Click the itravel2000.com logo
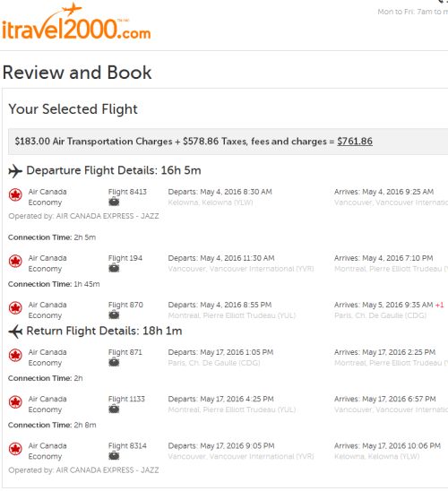The height and width of the screenshot is (491, 448). coord(76,22)
